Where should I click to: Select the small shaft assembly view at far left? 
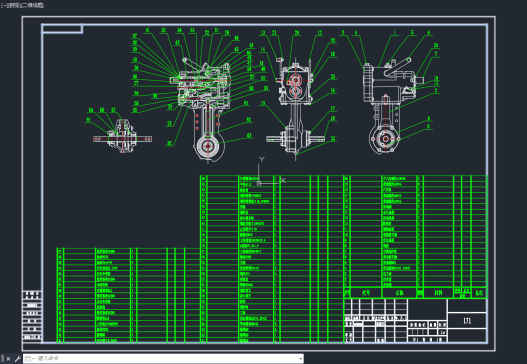pos(123,136)
